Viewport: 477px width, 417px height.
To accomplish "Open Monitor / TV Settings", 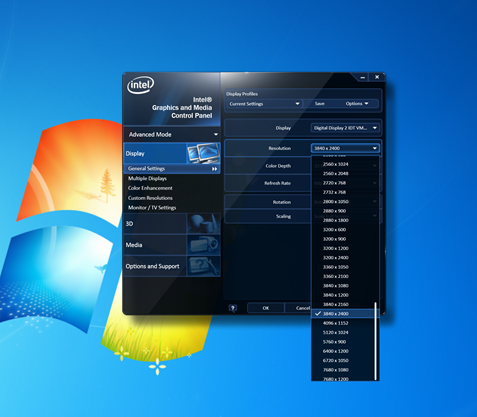I will point(152,208).
